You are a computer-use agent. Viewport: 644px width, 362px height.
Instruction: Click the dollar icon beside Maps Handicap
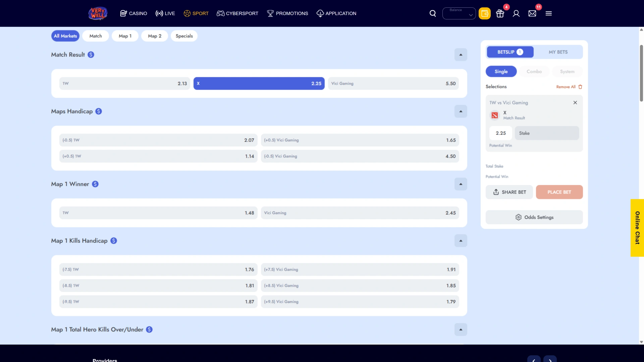(x=99, y=111)
